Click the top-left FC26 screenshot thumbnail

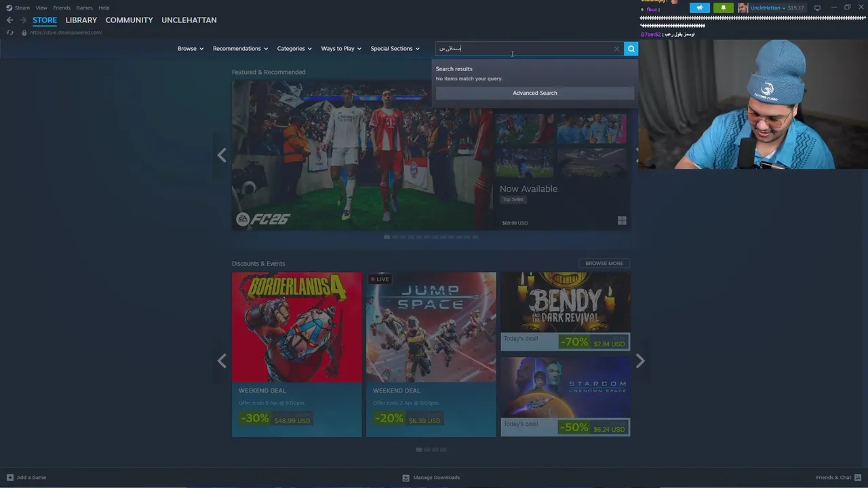point(526,129)
